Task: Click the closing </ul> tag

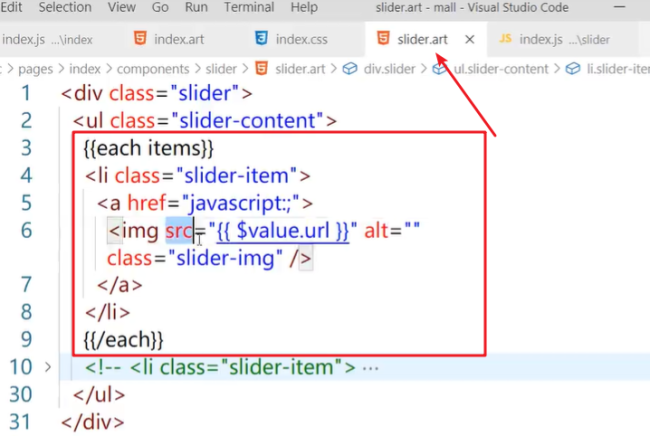Action: click(x=99, y=395)
